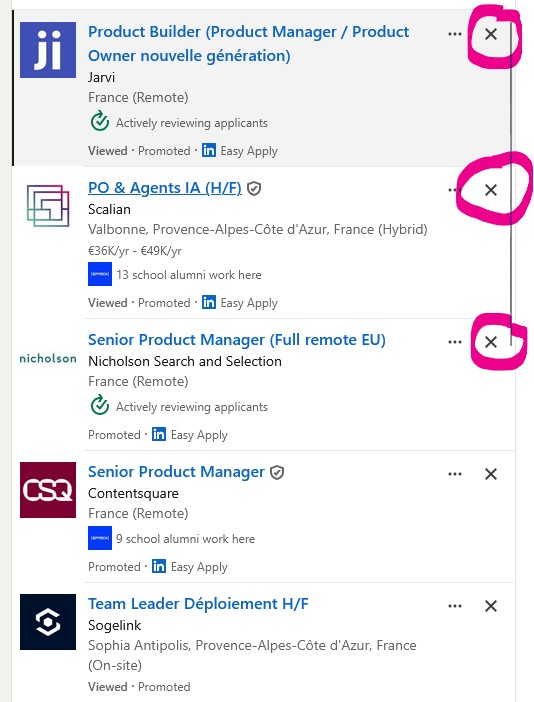
Task: Click LinkedIn Easy Apply icon on Nicholson job
Action: coord(159,434)
